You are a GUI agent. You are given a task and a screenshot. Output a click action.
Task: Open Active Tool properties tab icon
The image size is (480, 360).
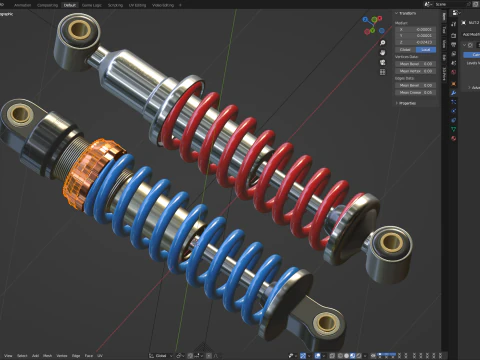[x=453, y=24]
